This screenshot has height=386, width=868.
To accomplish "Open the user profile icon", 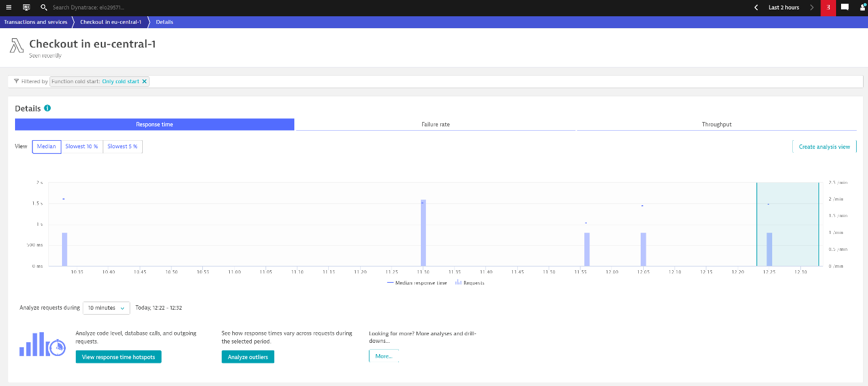I will [x=861, y=8].
